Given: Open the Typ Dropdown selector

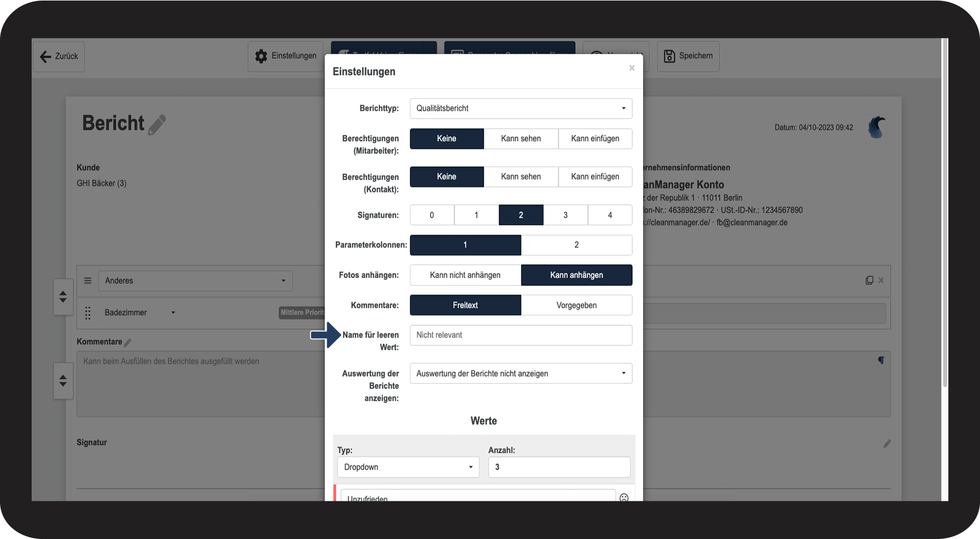Looking at the screenshot, I should pyautogui.click(x=408, y=467).
